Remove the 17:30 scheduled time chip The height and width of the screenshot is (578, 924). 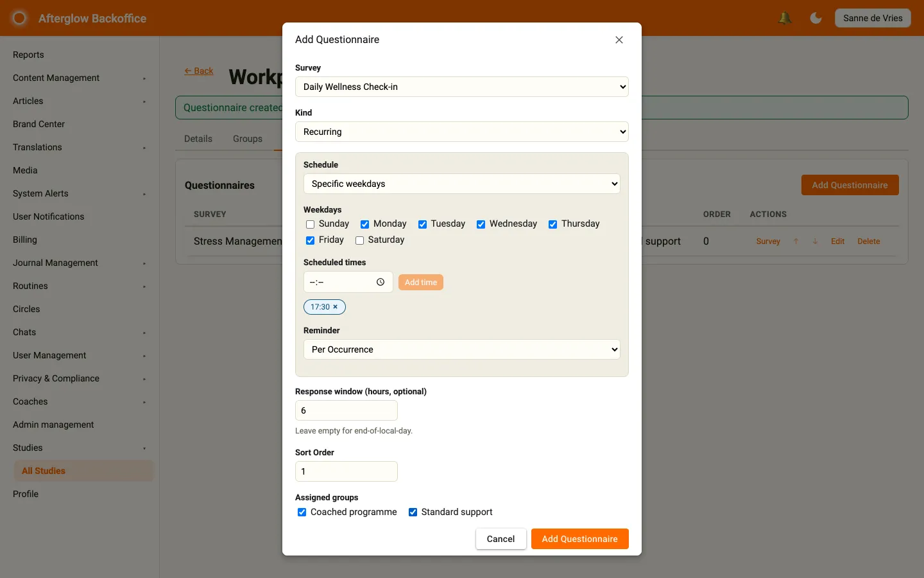click(335, 307)
